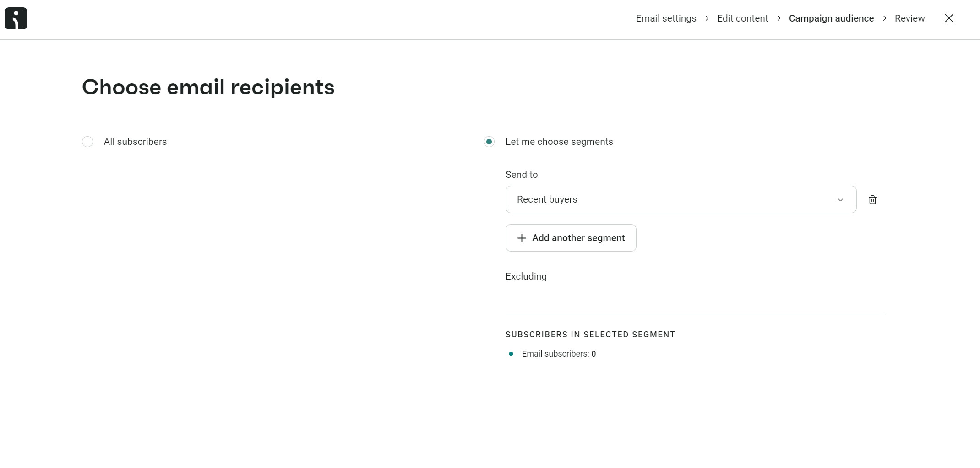Image resolution: width=980 pixels, height=468 pixels.
Task: Close the campaign editor with the X icon
Action: click(948, 18)
